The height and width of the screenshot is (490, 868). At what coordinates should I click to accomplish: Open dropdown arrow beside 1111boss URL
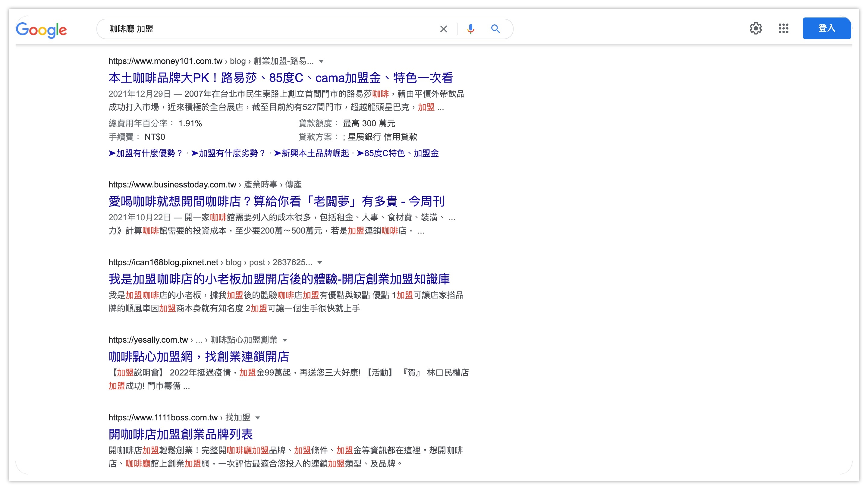tap(258, 418)
